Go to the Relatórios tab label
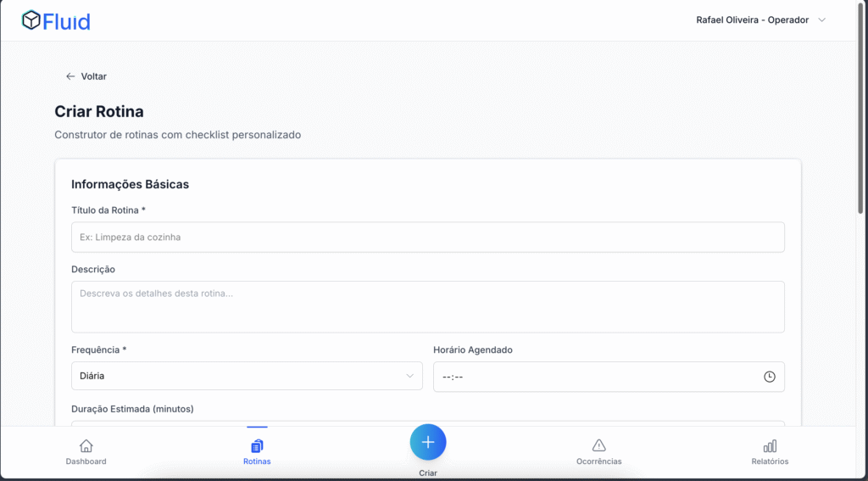The height and width of the screenshot is (481, 868). pyautogui.click(x=770, y=461)
